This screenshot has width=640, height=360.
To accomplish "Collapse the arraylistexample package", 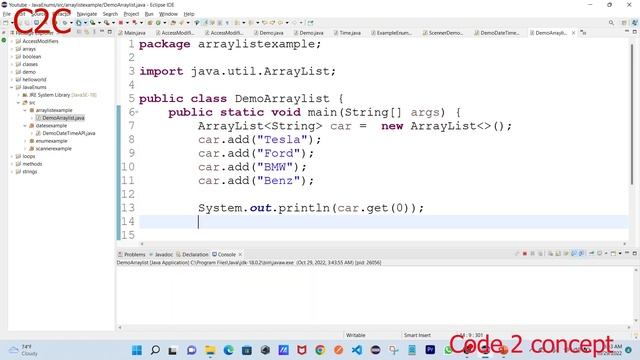I will tap(25, 110).
